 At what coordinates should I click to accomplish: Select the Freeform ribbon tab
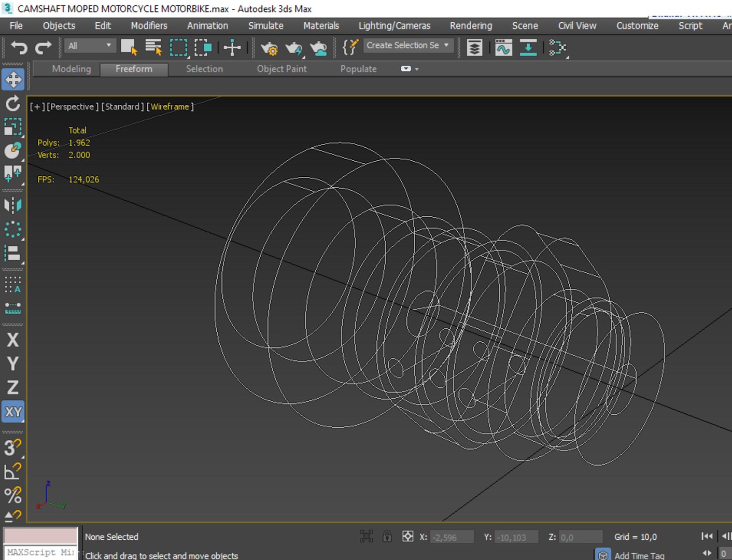coord(134,69)
